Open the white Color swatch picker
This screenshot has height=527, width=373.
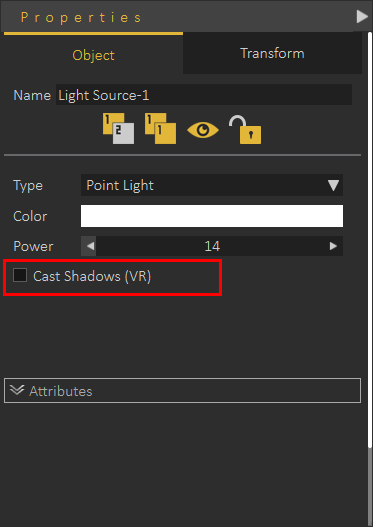(212, 216)
